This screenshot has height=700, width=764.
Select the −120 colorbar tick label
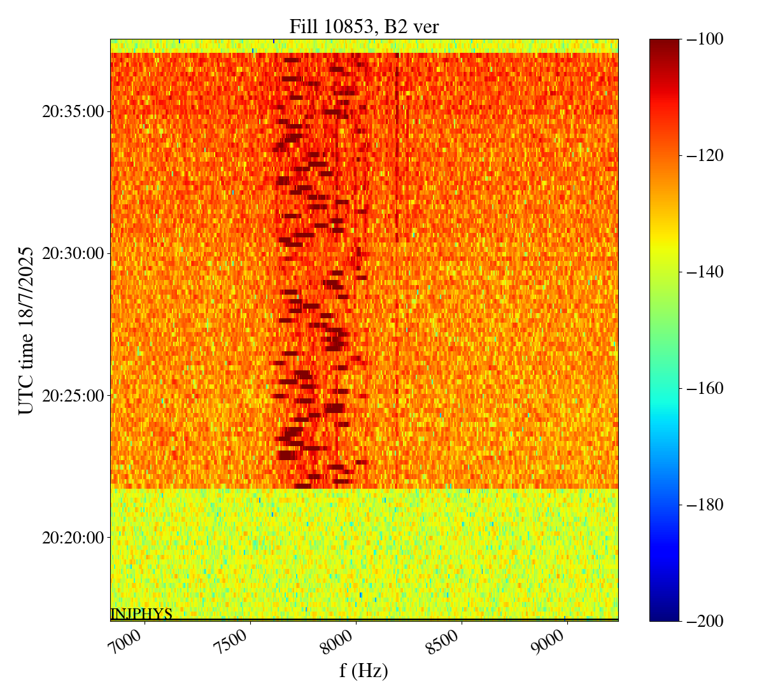[705, 156]
